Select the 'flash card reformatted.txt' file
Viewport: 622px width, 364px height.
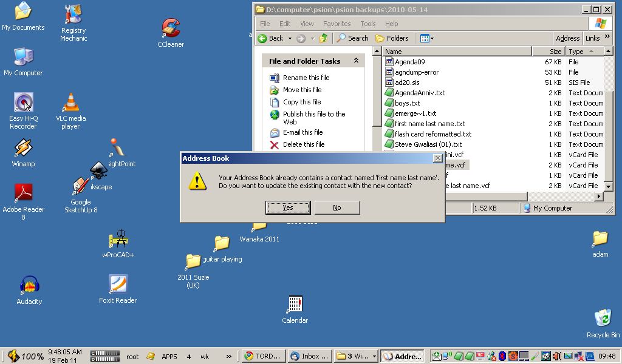(432, 134)
